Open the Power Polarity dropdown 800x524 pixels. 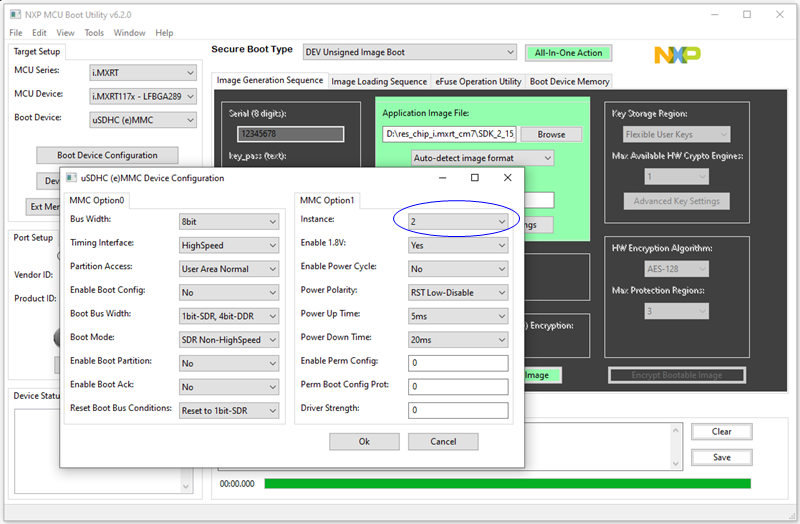tap(458, 292)
